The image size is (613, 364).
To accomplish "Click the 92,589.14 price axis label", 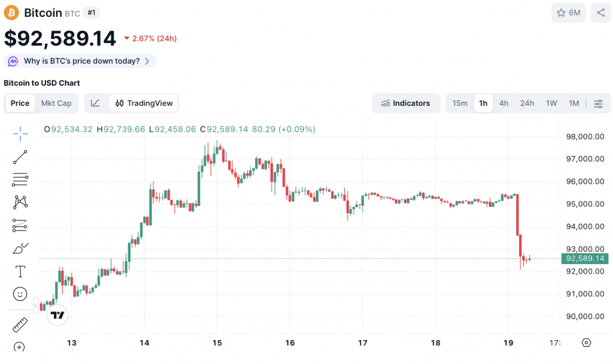I will point(584,259).
